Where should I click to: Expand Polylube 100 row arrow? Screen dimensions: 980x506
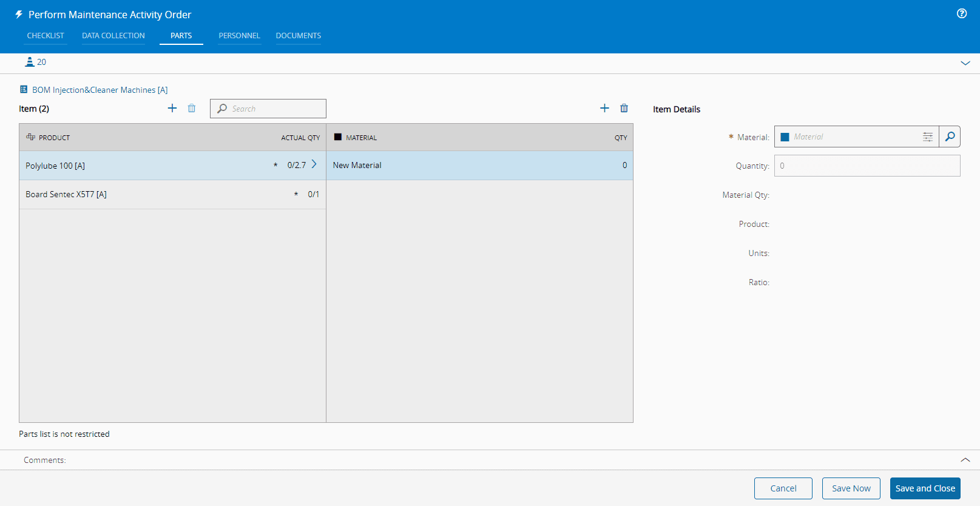click(314, 164)
